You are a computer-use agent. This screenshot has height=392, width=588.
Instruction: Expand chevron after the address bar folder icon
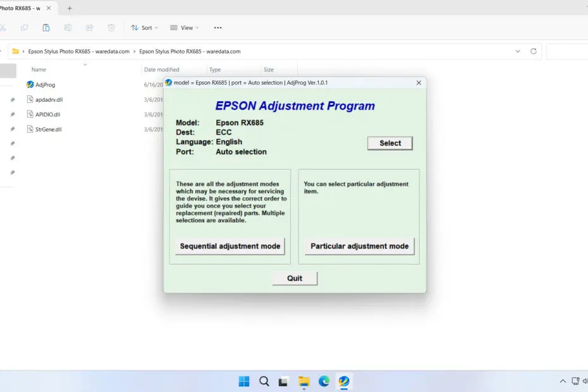tap(23, 51)
